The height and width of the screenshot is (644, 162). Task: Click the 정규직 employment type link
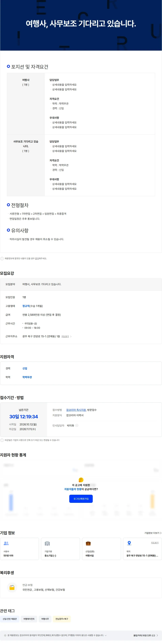click(26, 306)
